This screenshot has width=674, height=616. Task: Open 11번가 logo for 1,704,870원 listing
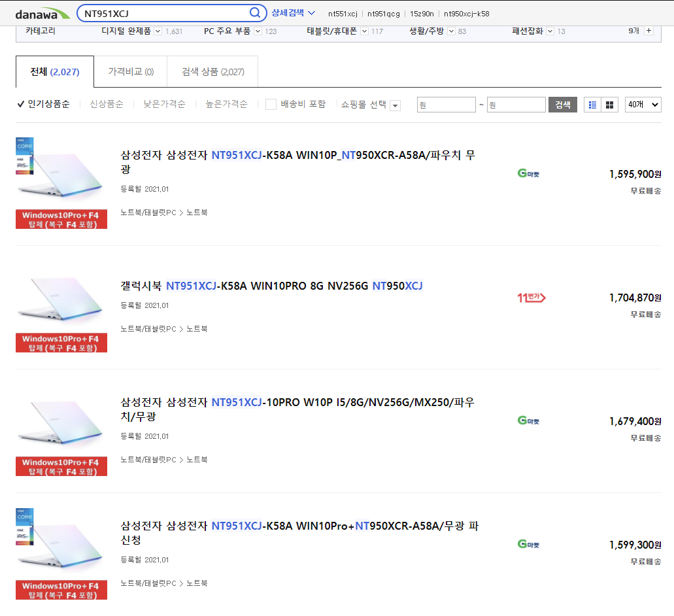click(531, 298)
